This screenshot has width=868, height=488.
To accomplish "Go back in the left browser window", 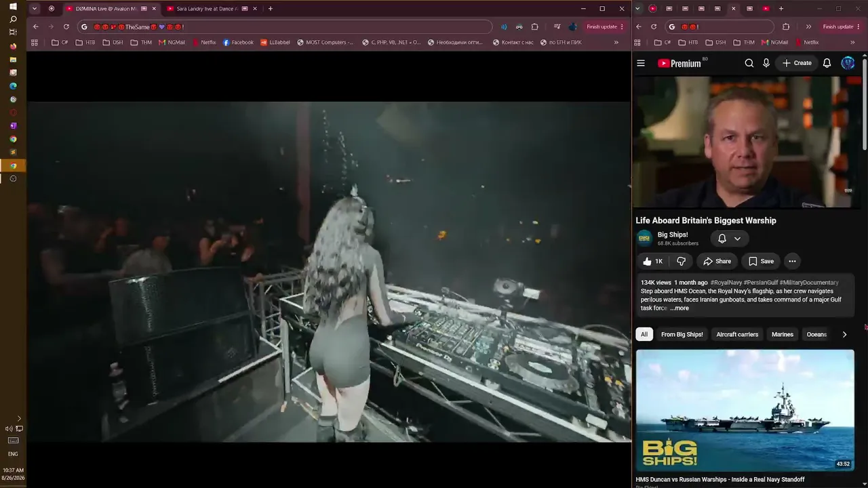I will click(x=35, y=26).
